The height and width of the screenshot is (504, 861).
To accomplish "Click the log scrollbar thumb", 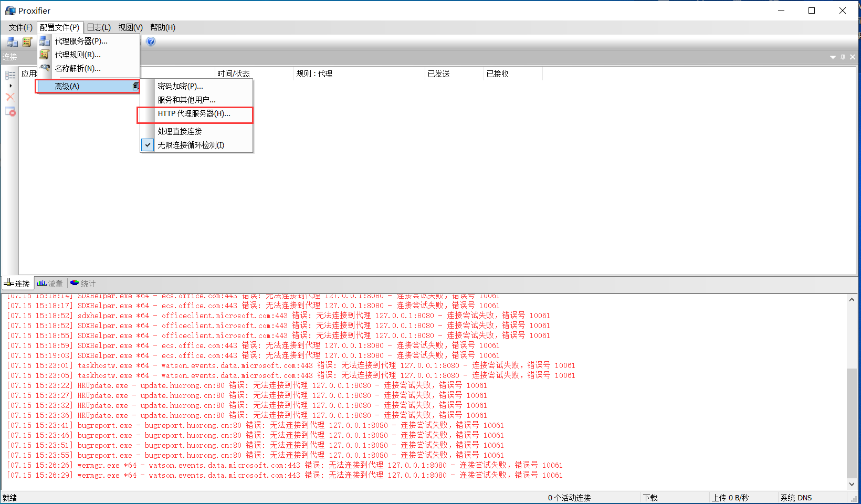I will [x=852, y=423].
